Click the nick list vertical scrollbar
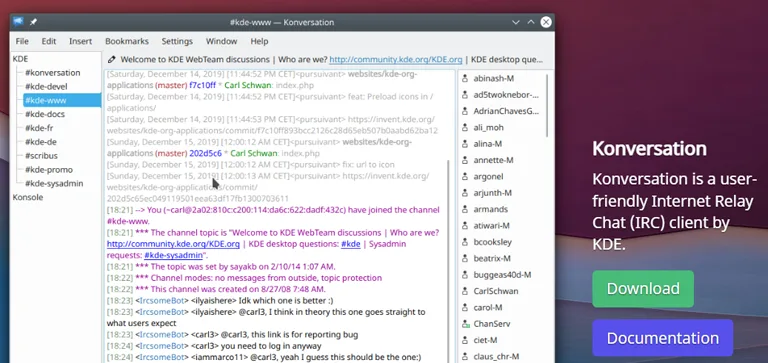 point(547,105)
